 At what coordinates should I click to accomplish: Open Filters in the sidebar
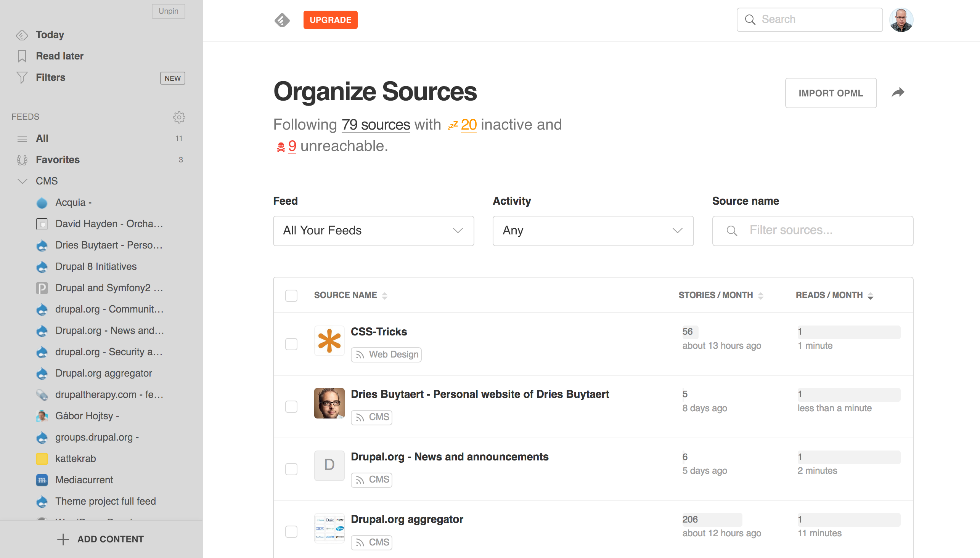coord(51,77)
